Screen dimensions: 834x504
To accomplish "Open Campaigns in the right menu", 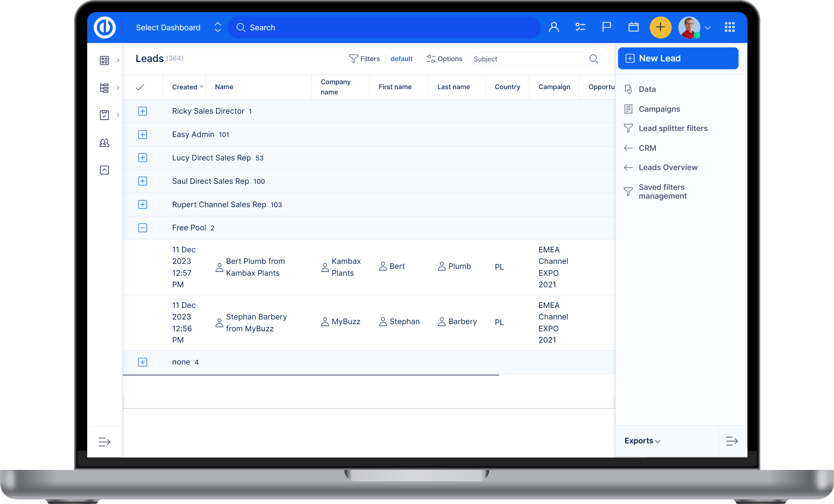I will click(x=659, y=109).
